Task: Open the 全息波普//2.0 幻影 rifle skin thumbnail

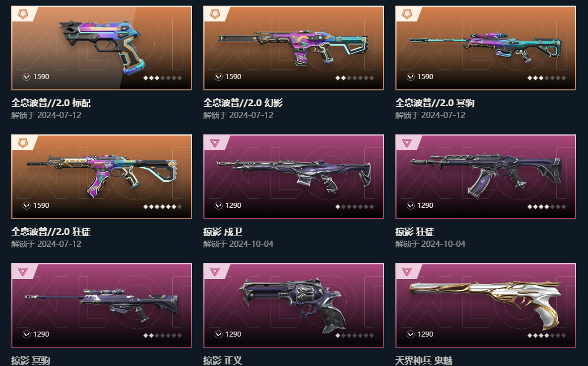Action: click(294, 48)
